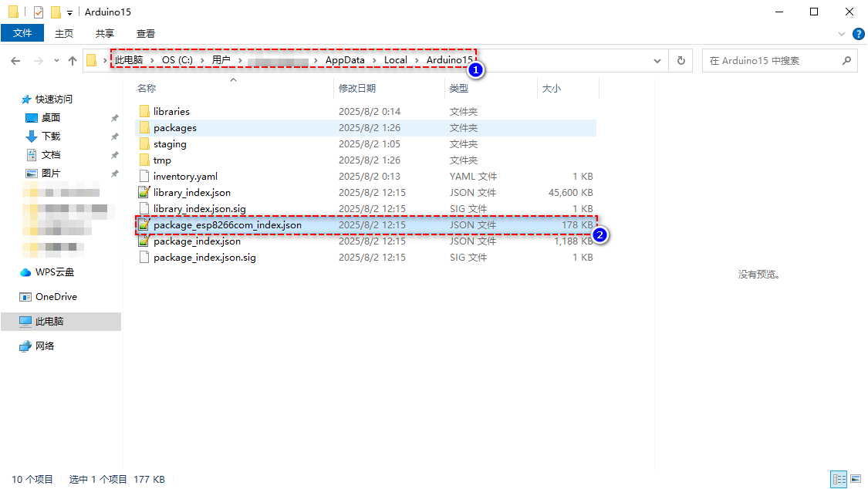Click the Back navigation arrow
Image resolution: width=868 pixels, height=489 pixels.
[15, 61]
